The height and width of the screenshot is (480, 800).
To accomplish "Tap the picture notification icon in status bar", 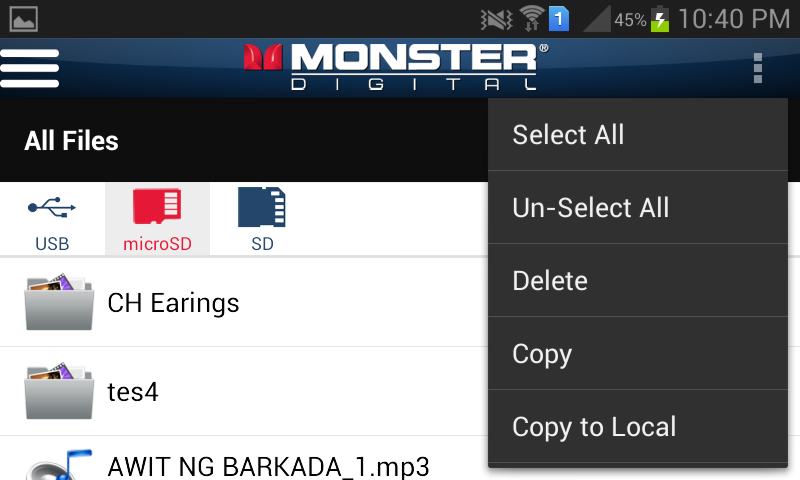I will (x=23, y=19).
